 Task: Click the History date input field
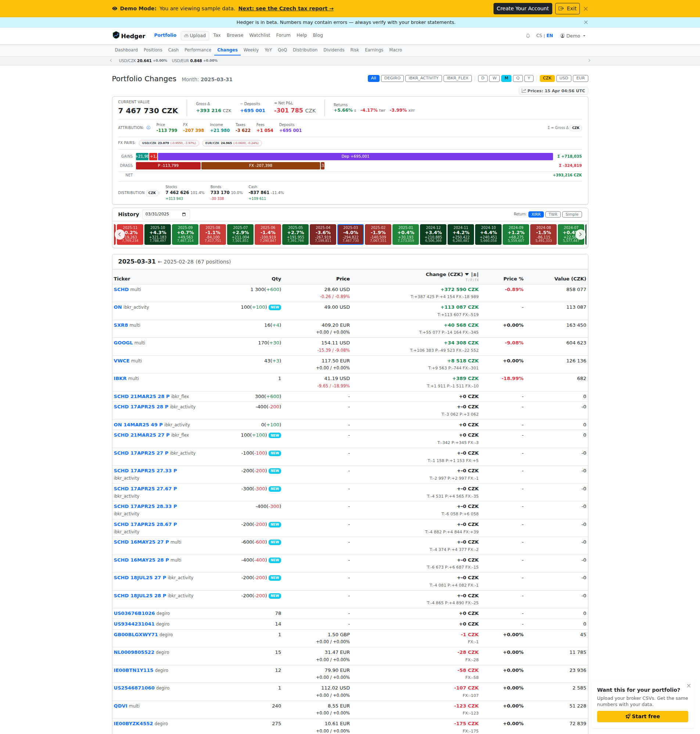click(x=166, y=214)
